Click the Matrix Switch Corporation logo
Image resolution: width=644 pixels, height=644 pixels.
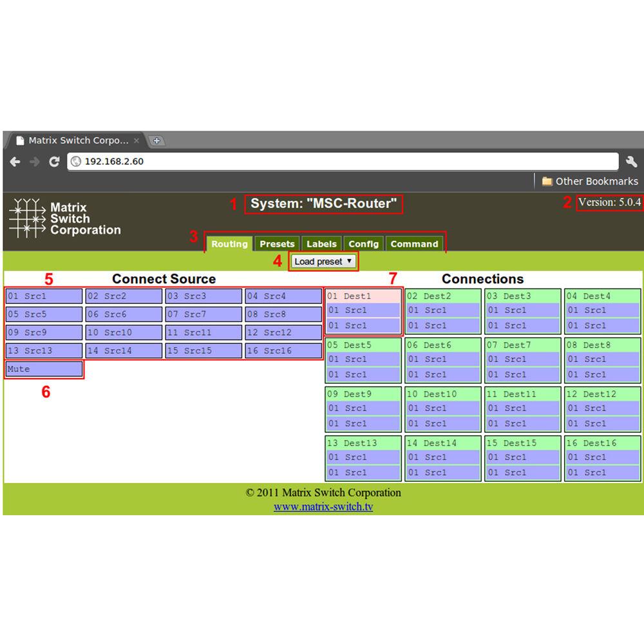pos(65,218)
